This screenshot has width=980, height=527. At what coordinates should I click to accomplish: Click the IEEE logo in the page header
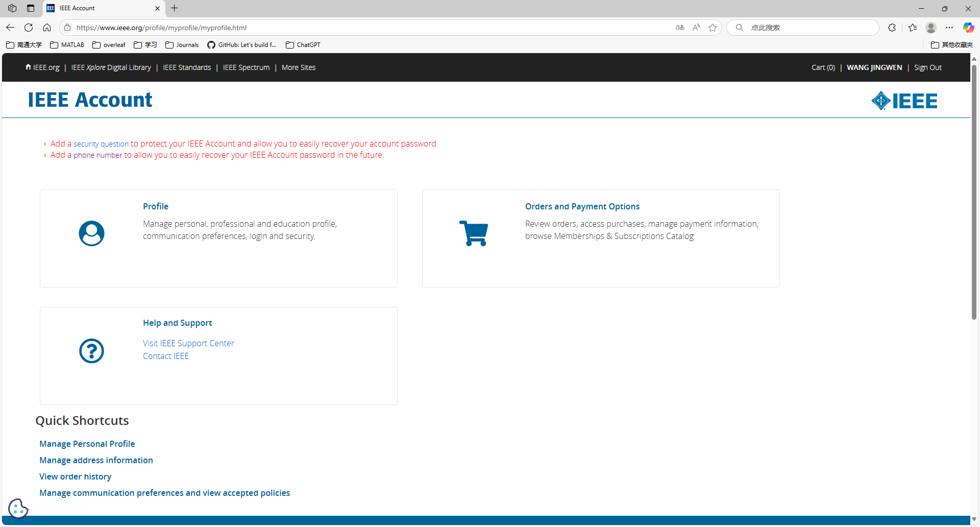tap(904, 101)
